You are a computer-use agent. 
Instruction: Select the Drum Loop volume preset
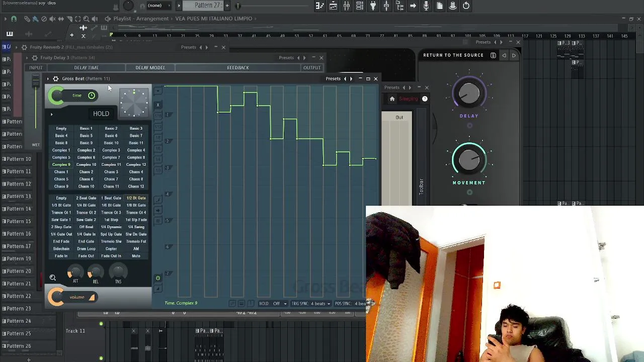pos(86,249)
